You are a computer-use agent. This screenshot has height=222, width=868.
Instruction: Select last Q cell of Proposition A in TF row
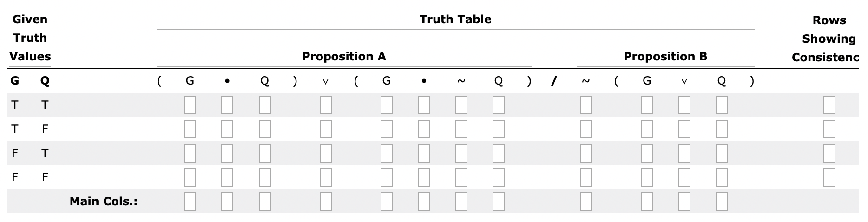[499, 129]
